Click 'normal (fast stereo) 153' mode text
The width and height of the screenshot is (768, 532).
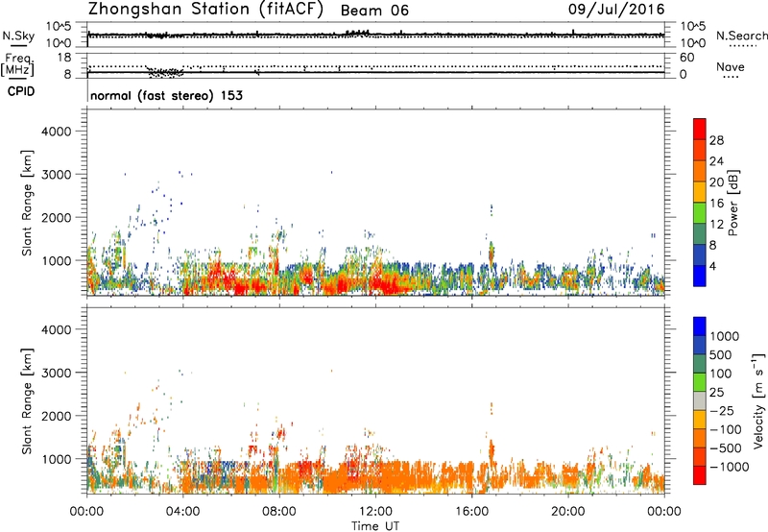click(166, 95)
